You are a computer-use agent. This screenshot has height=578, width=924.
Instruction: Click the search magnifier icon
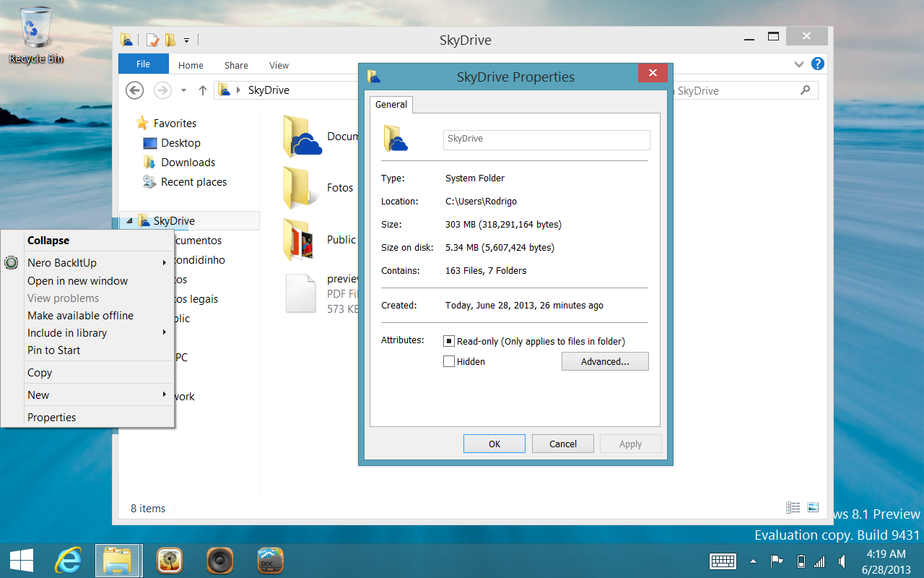click(x=806, y=90)
